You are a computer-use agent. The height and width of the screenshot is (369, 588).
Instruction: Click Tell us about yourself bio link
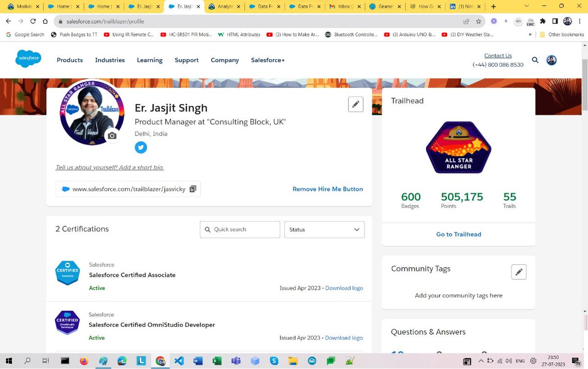(x=110, y=167)
